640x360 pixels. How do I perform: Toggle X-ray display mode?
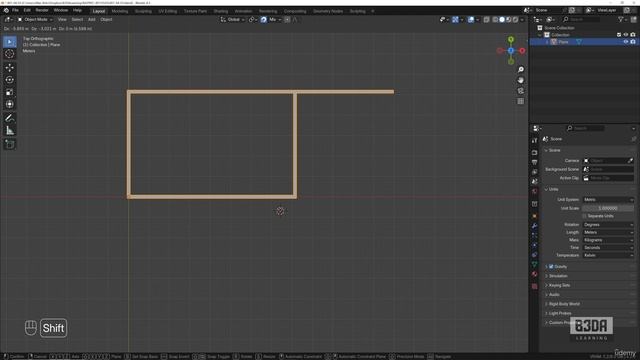coord(487,20)
